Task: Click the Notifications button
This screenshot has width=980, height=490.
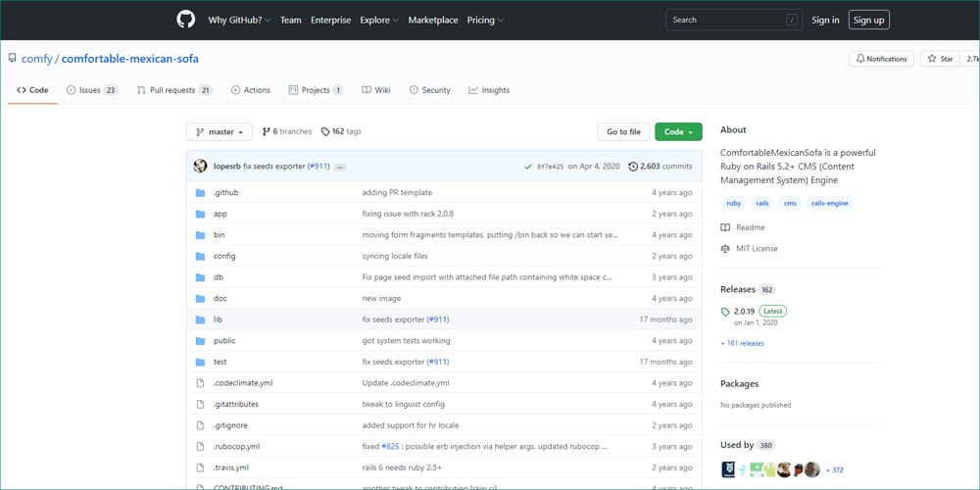Action: tap(881, 59)
